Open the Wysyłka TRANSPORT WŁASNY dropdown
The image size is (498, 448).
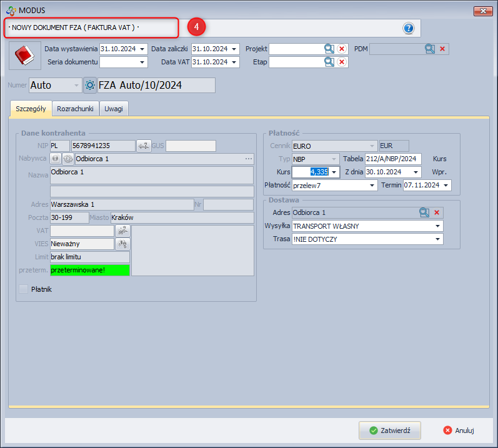point(438,226)
